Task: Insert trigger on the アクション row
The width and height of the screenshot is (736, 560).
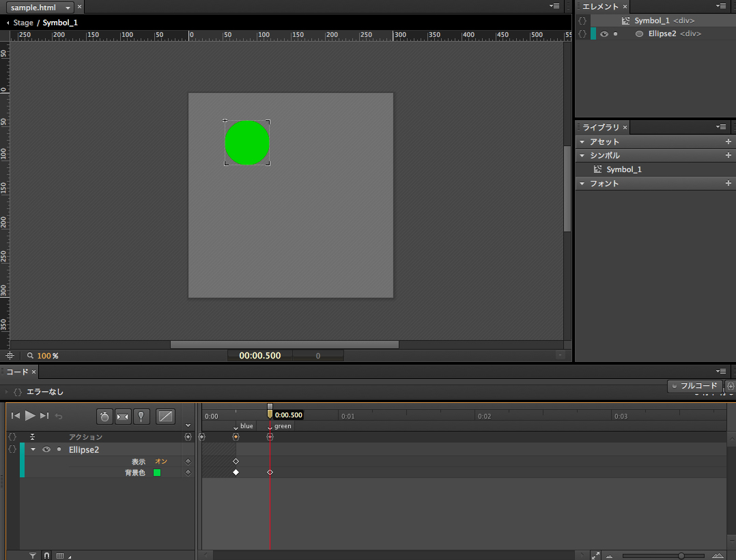Action: click(x=188, y=437)
